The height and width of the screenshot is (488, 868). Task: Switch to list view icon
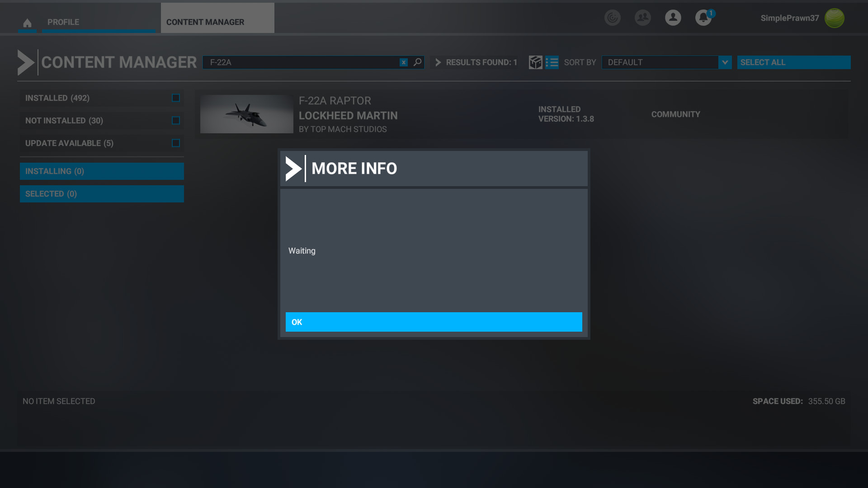coord(552,62)
